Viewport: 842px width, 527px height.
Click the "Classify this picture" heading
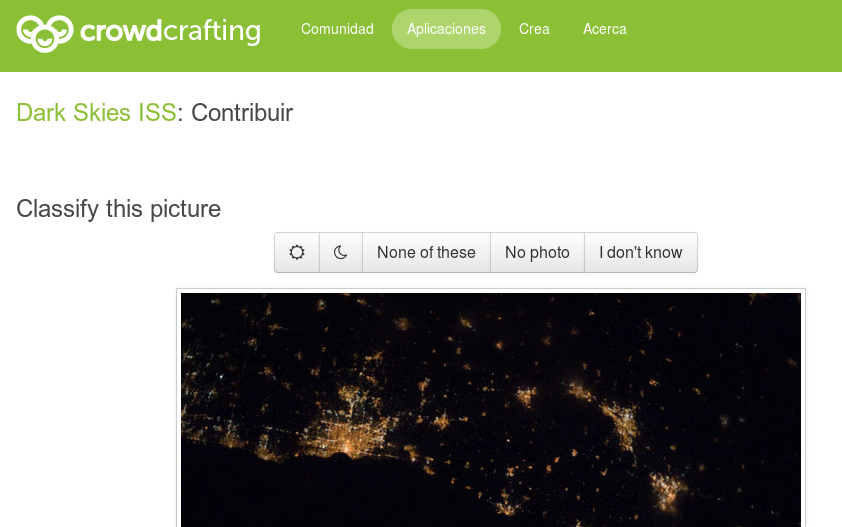pos(119,209)
